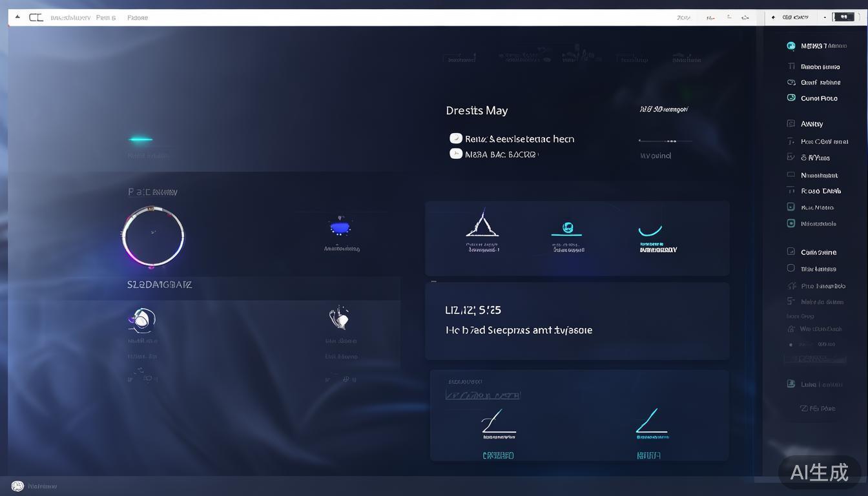Check the box next to Cailn Saline
Viewport: 868px width, 496px height.
point(791,252)
